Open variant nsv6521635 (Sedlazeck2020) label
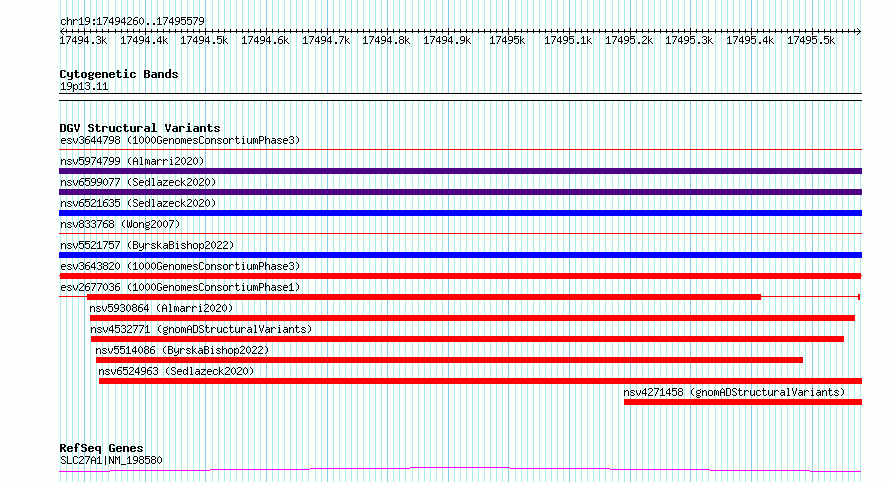 tap(138, 203)
